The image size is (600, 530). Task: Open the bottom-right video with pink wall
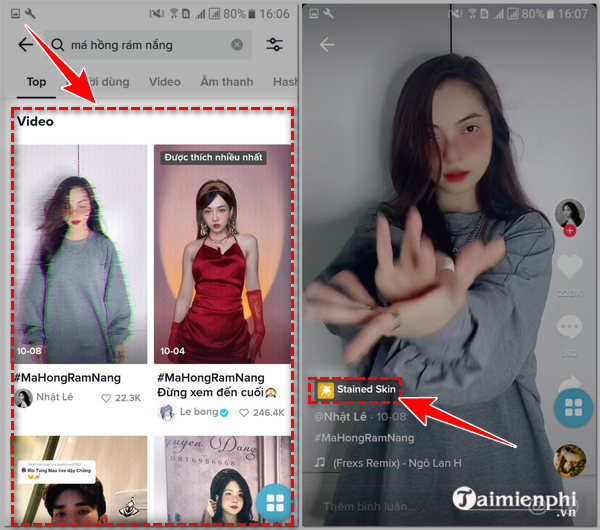click(x=222, y=479)
